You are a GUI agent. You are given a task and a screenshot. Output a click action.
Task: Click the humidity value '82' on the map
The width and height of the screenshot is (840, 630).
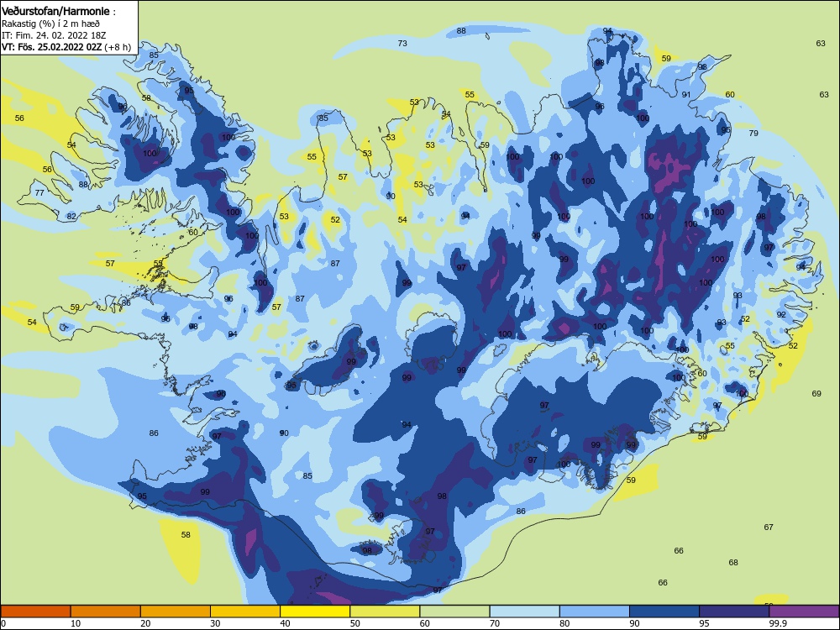point(71,217)
